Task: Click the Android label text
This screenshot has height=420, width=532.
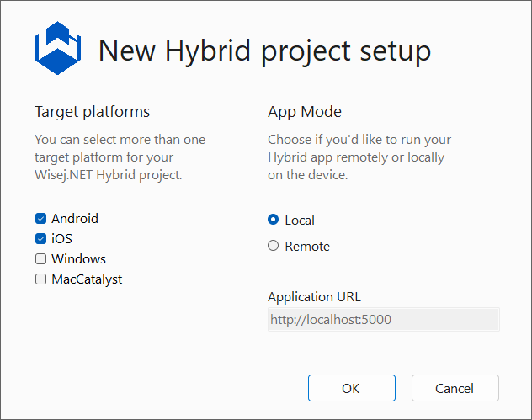Action: click(75, 219)
